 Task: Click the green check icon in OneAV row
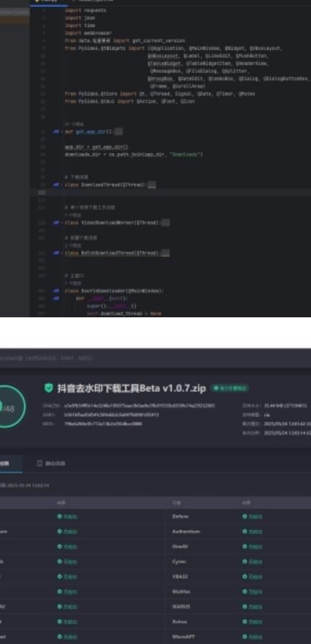click(245, 546)
